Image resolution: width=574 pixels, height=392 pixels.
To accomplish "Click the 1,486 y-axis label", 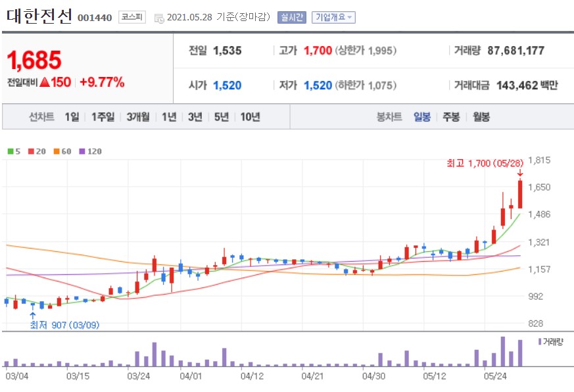I will tap(539, 214).
